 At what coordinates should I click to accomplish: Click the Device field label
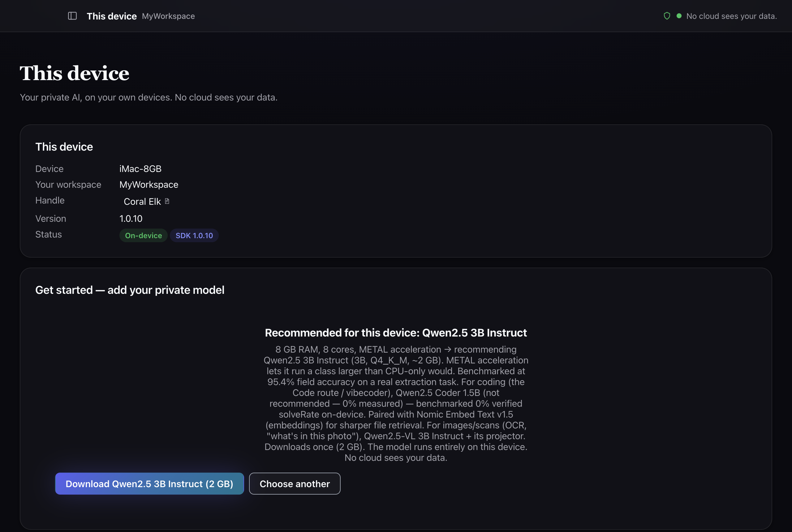click(49, 169)
